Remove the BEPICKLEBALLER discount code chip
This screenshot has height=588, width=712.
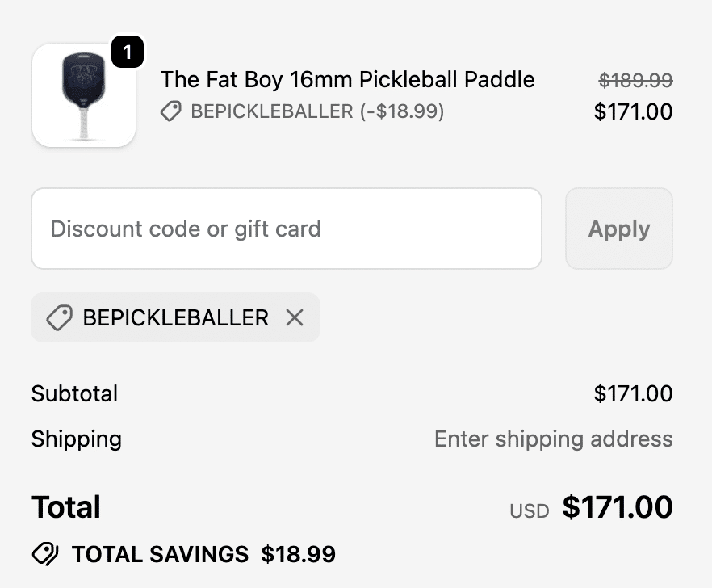295,317
